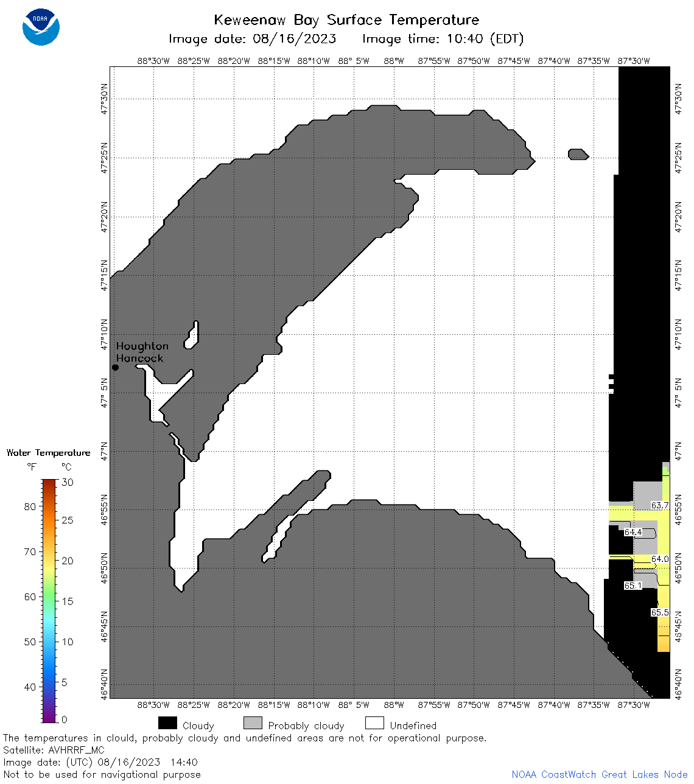Viewport: 694px width, 784px height.
Task: Click the 64.0 temperature reading on map
Action: [x=660, y=559]
